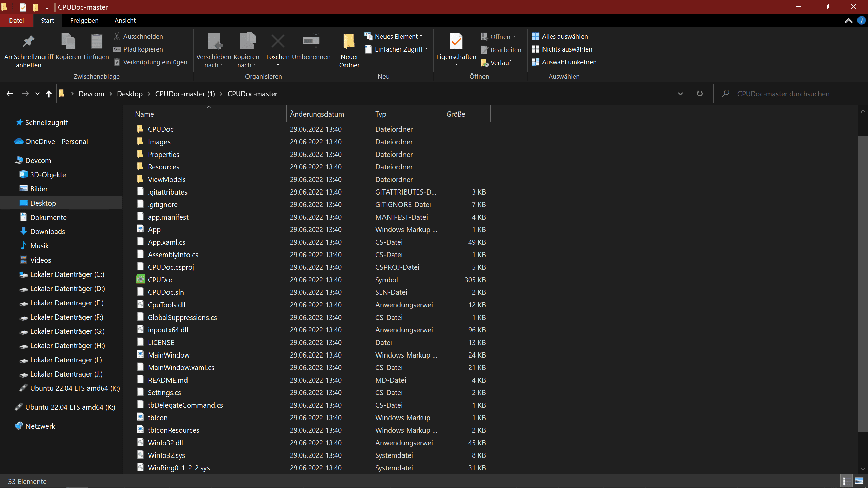Expand address bar history dropdown
This screenshot has height=488, width=868.
point(680,94)
